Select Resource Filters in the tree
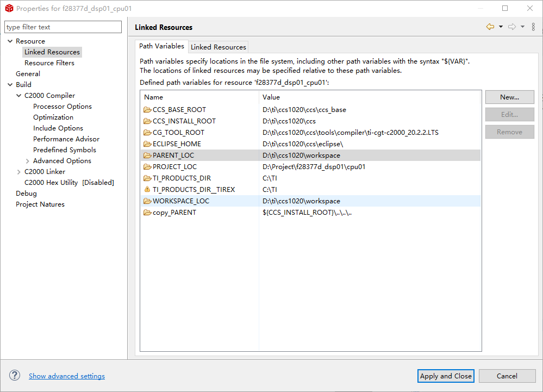Screen dimensions: 543x392 tap(49, 63)
